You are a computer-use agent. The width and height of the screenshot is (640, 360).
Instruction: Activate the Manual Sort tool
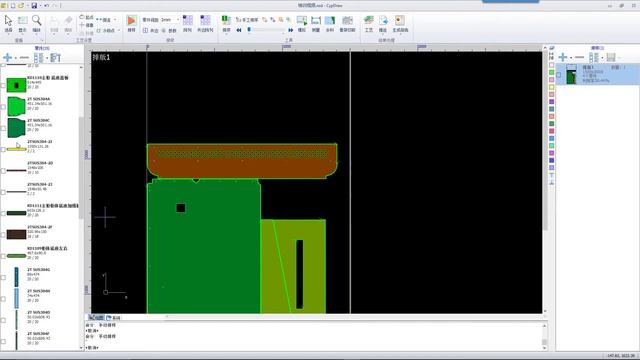pyautogui.click(x=247, y=20)
